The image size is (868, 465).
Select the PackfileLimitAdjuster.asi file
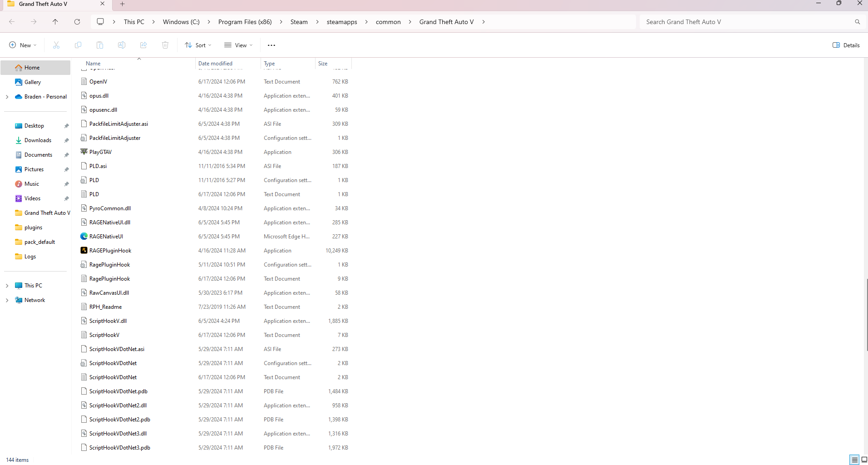118,124
